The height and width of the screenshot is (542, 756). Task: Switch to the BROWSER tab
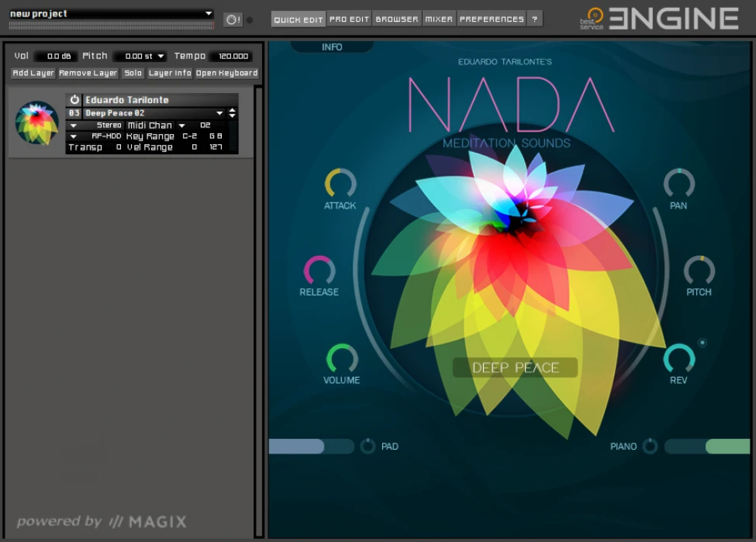pos(397,19)
